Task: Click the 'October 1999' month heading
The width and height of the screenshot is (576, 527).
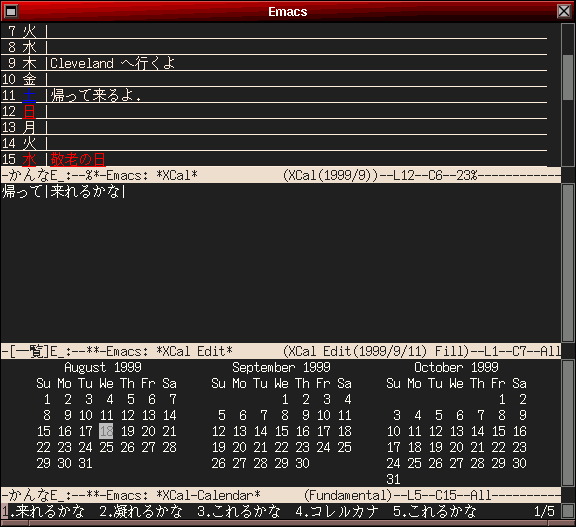Action: (456, 367)
